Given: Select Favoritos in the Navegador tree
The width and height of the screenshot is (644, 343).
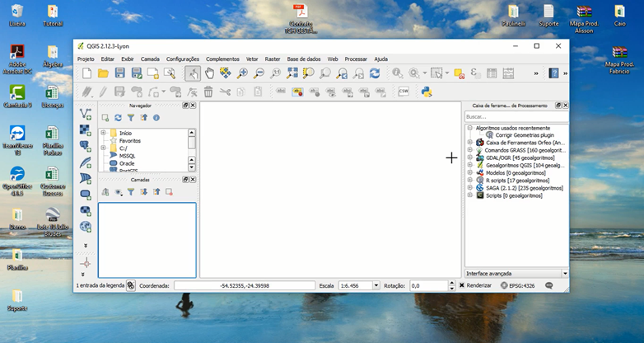Looking at the screenshot, I should (x=130, y=141).
